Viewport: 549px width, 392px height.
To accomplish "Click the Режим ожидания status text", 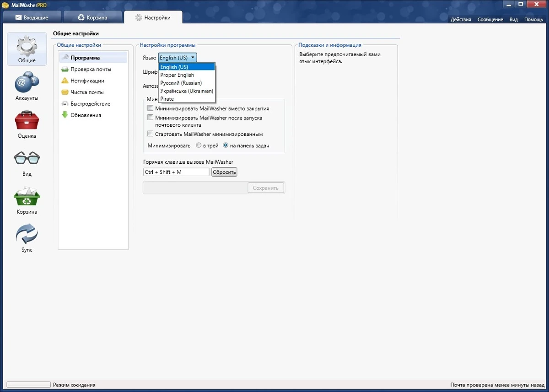I will pos(74,385).
